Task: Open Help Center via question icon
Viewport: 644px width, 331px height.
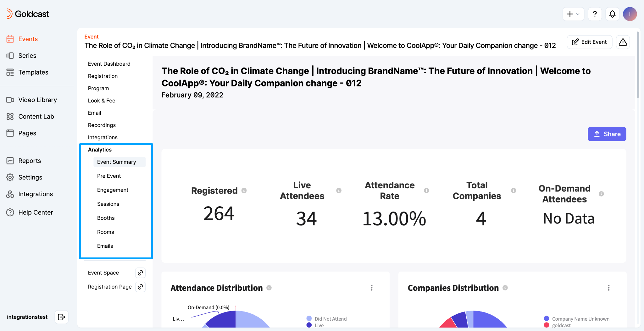Action: coord(10,212)
